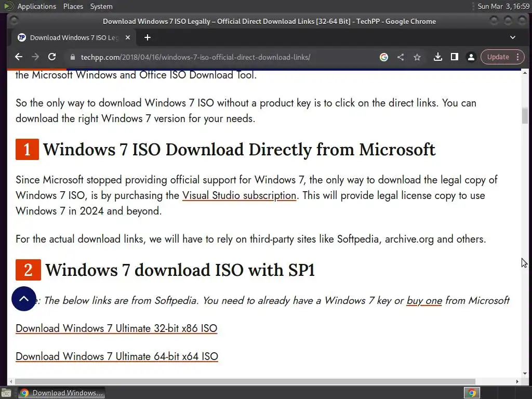This screenshot has height=399, width=532.
Task: Click the clock showing Sun Mar 3
Action: [503, 6]
